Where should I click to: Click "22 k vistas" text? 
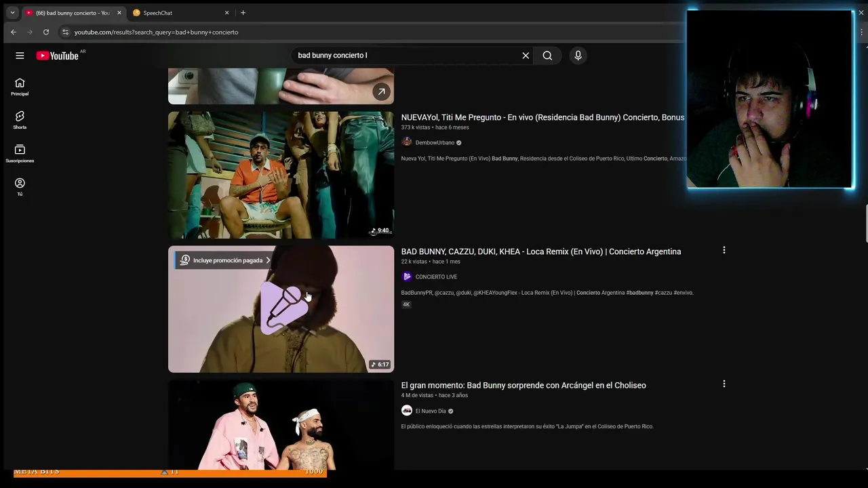[414, 262]
